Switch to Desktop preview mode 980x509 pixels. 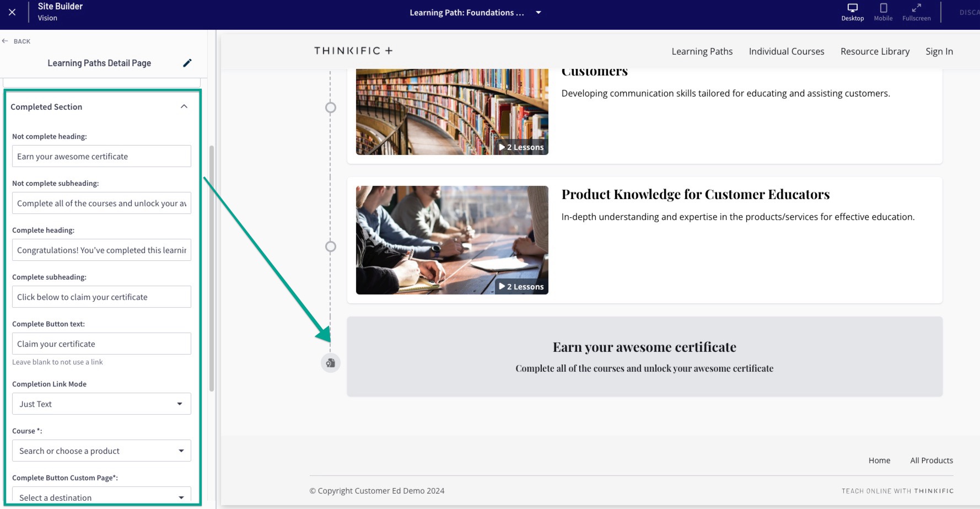point(852,12)
